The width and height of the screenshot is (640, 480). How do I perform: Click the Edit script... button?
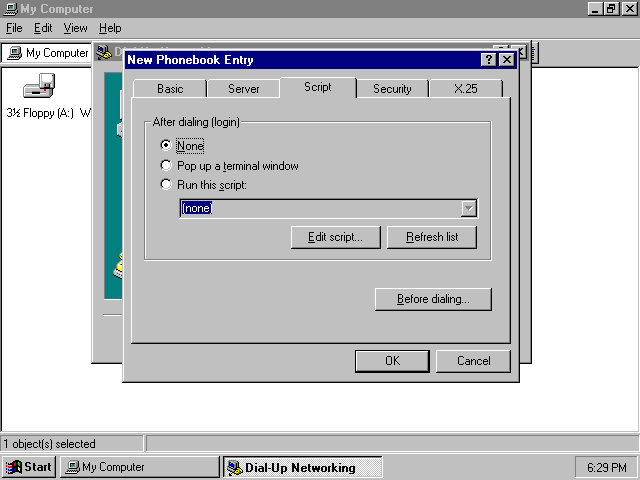pyautogui.click(x=336, y=237)
